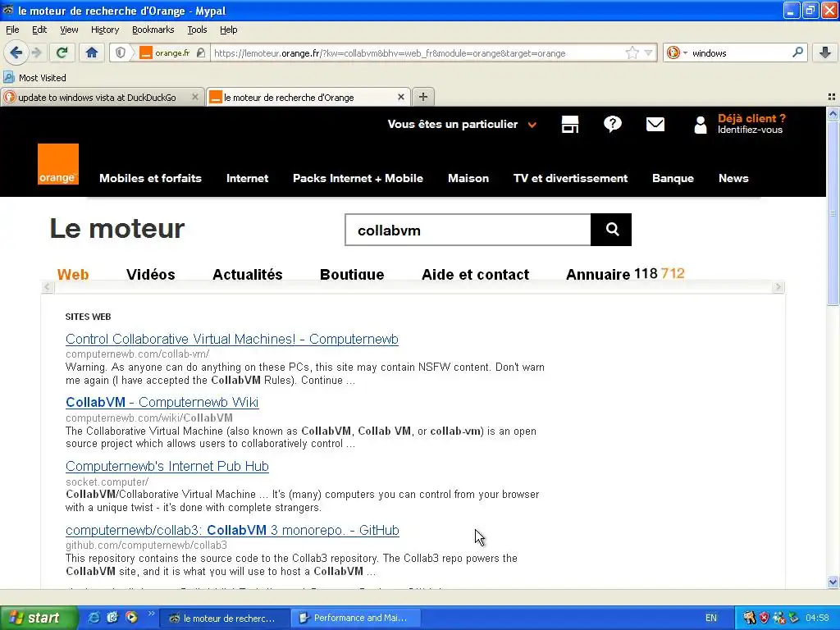
Task: Switch to the Boutique tab
Action: tap(352, 274)
